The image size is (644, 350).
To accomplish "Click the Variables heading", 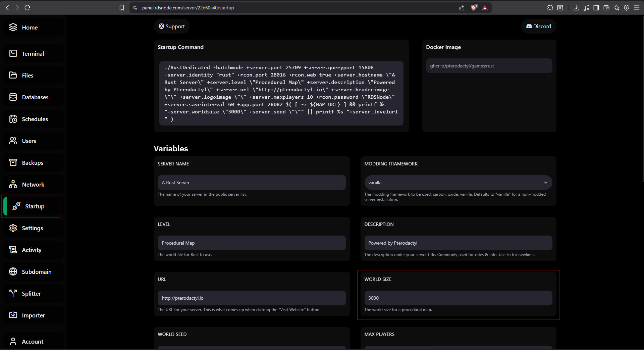I will pyautogui.click(x=171, y=149).
